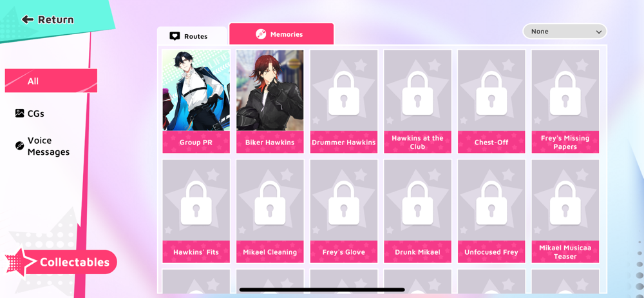Viewport: 644px width, 298px height.
Task: Click the picture icon next to CGs
Action: 20,113
